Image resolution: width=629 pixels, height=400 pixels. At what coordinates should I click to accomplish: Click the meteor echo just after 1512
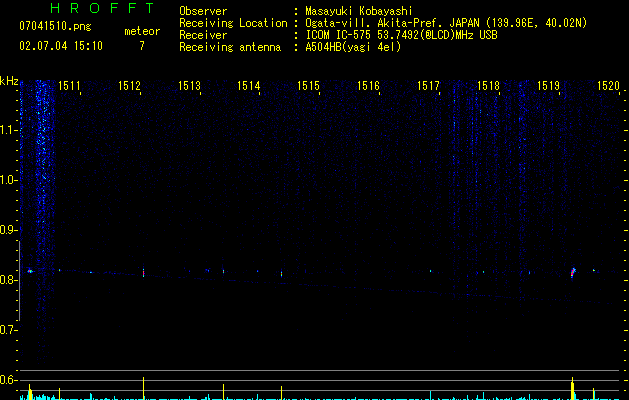(x=143, y=273)
